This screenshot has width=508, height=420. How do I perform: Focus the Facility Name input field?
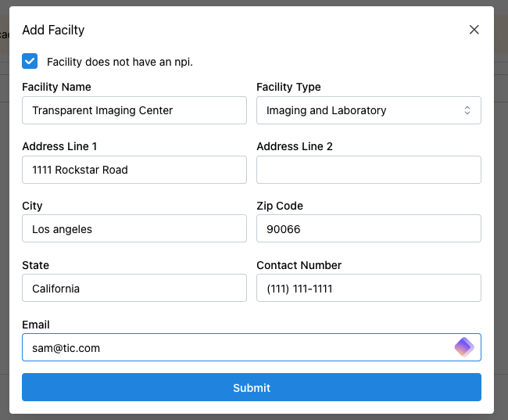click(x=134, y=110)
